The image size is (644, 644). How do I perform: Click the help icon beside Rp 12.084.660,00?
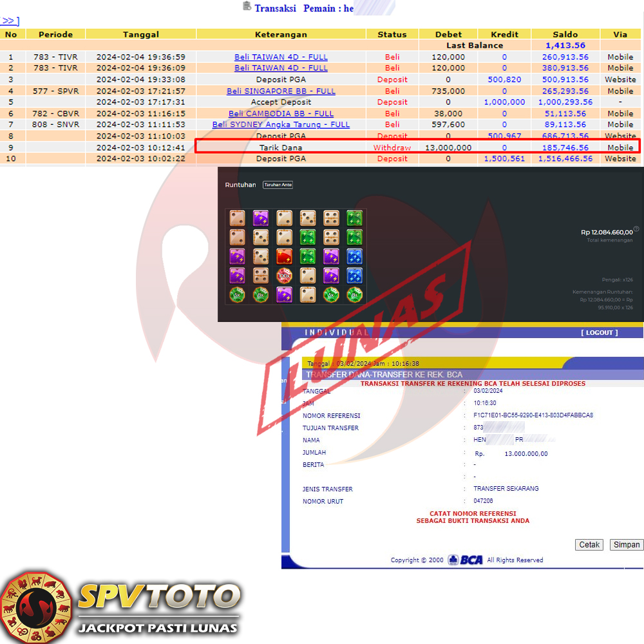pyautogui.click(x=636, y=229)
